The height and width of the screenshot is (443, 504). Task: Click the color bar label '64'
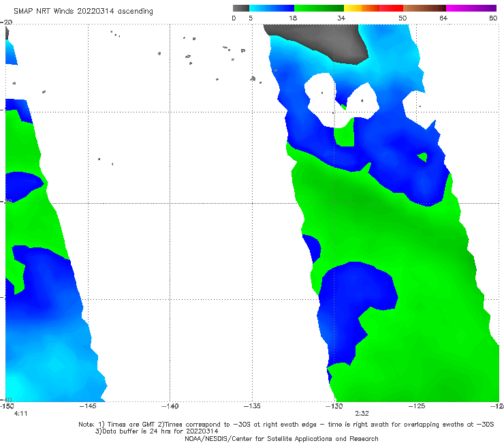pyautogui.click(x=443, y=18)
